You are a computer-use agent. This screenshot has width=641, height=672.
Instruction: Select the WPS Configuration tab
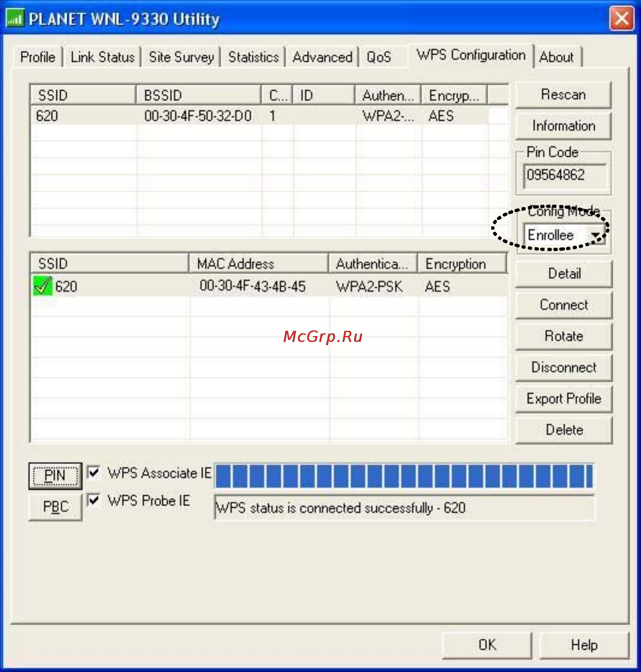[x=471, y=55]
